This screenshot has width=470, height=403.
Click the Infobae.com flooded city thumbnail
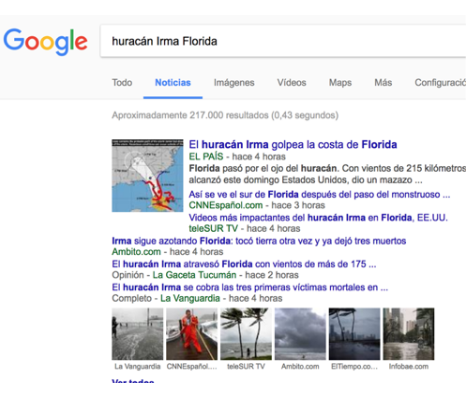pos(409,334)
